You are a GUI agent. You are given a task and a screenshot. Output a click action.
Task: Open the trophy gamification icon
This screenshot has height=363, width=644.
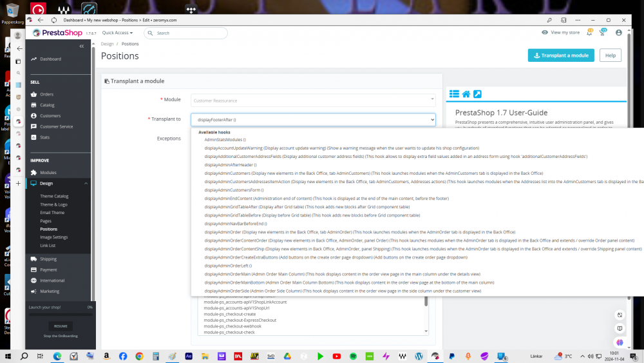point(603,32)
